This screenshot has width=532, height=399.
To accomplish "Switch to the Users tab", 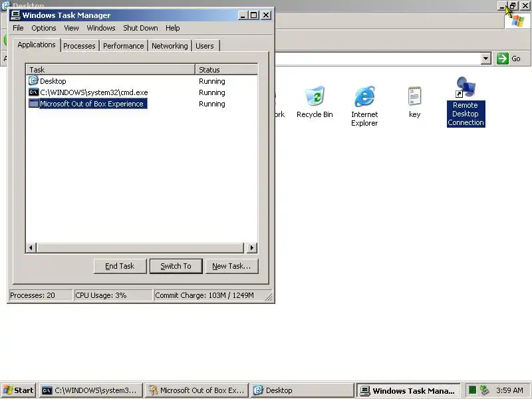I will pos(205,46).
